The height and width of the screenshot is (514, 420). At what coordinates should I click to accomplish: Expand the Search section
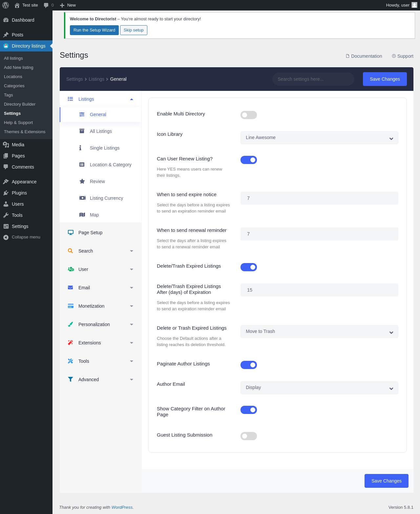point(132,251)
